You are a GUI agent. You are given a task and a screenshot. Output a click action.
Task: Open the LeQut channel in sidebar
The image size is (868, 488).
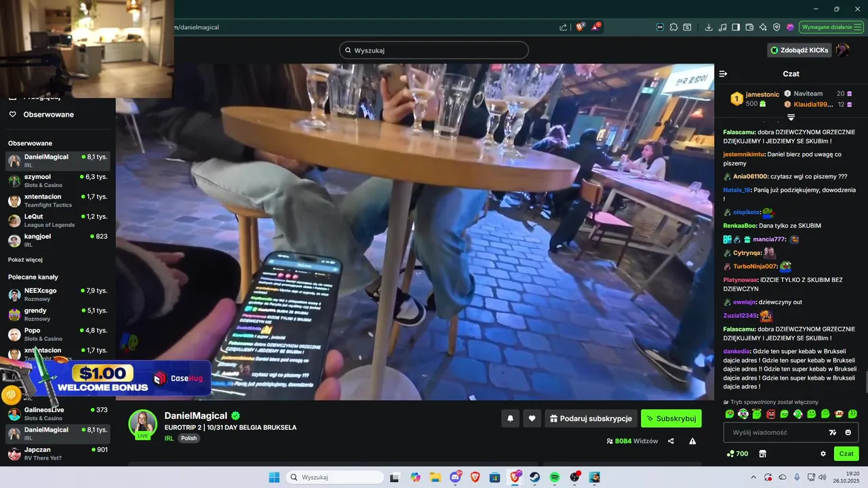[x=58, y=220]
